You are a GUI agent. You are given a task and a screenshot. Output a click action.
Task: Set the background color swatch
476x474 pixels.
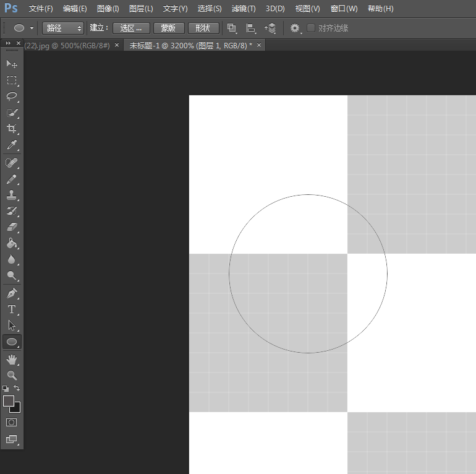[x=17, y=409]
